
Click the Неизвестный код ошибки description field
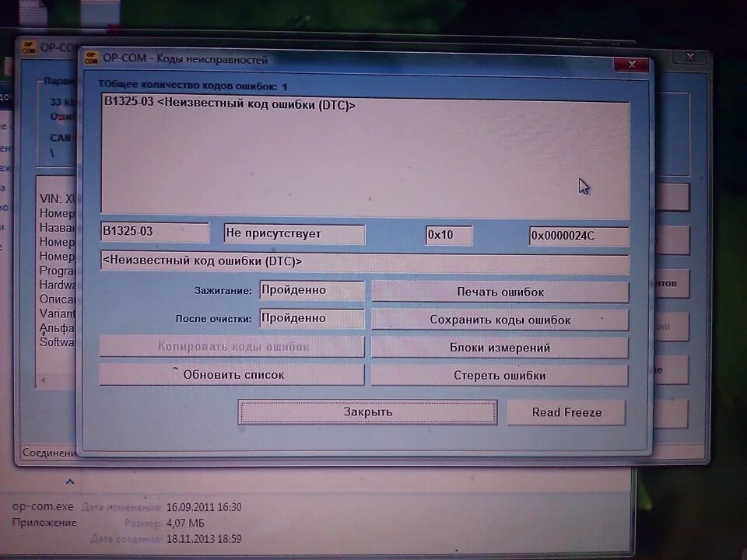click(x=364, y=262)
